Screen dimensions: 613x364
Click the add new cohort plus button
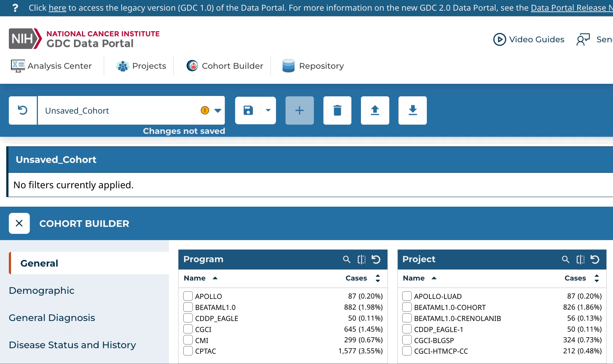point(300,110)
